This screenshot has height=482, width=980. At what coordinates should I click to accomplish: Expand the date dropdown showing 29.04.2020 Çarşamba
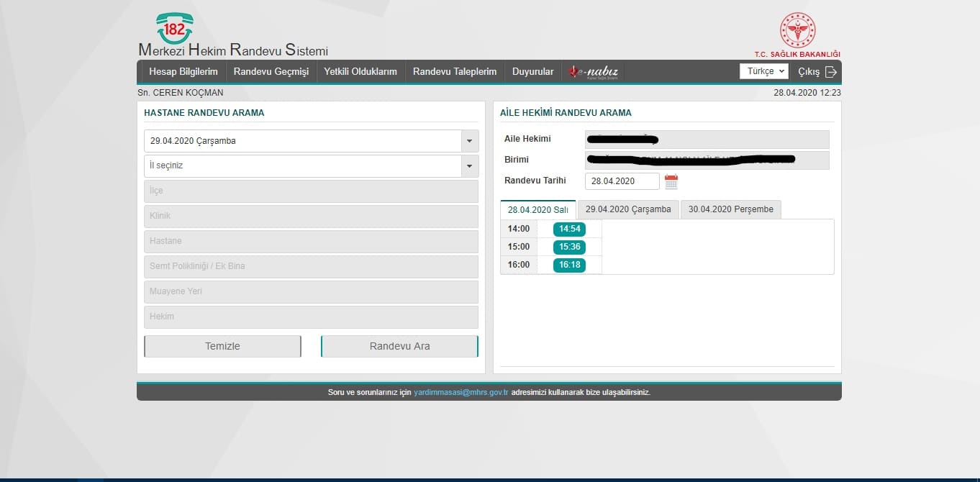[x=470, y=141]
